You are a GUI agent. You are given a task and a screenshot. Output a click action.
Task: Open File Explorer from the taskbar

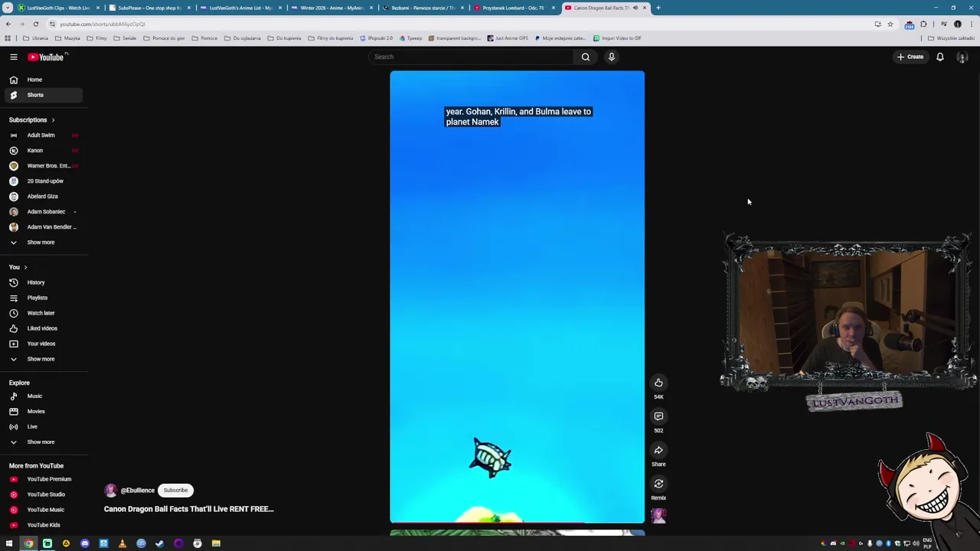tap(216, 543)
